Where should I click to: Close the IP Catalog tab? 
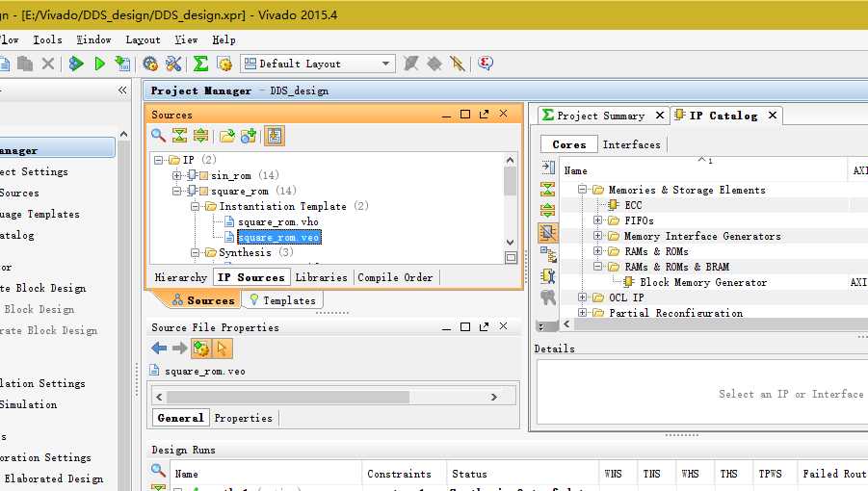click(x=773, y=115)
